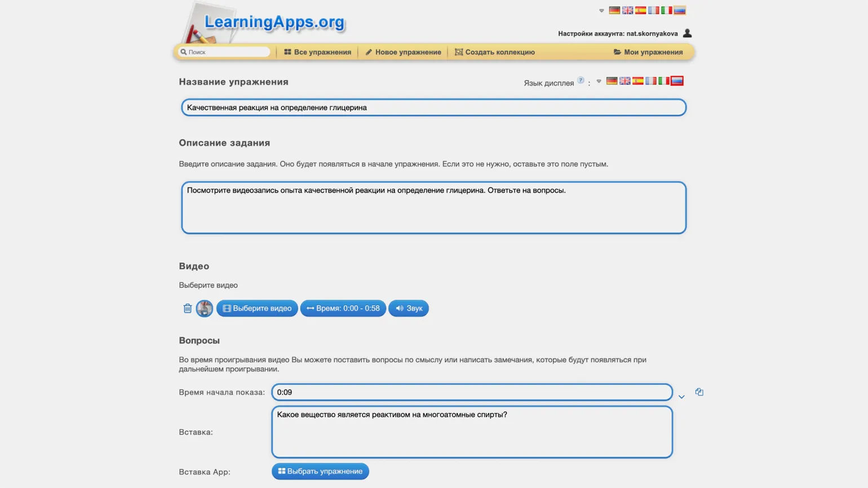868x488 pixels.
Task: Expand the chevron next to start time
Action: [x=681, y=397]
